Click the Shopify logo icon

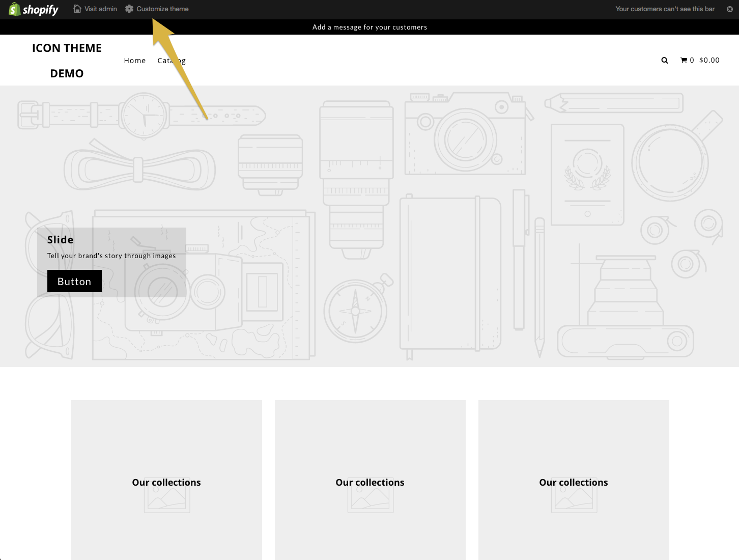[14, 9]
